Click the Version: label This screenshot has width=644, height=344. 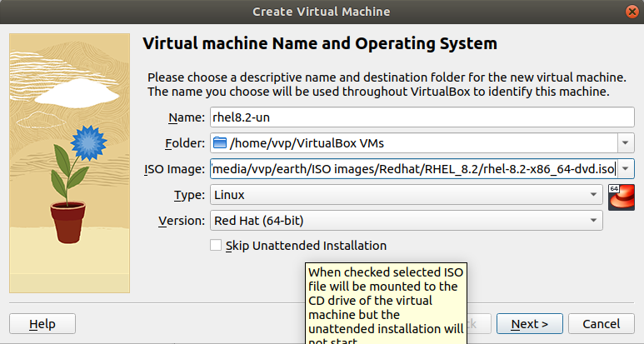182,221
